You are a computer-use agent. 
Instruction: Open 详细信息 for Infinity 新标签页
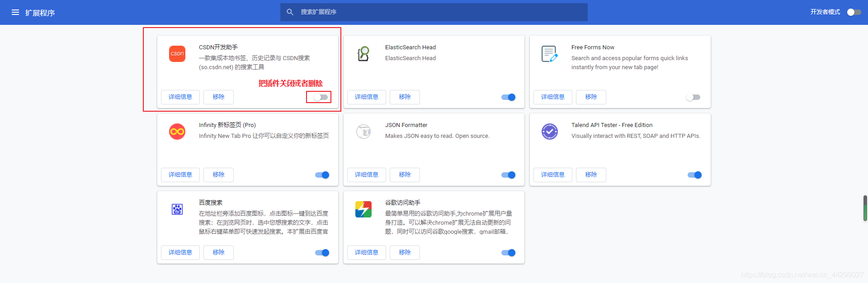[x=180, y=175]
